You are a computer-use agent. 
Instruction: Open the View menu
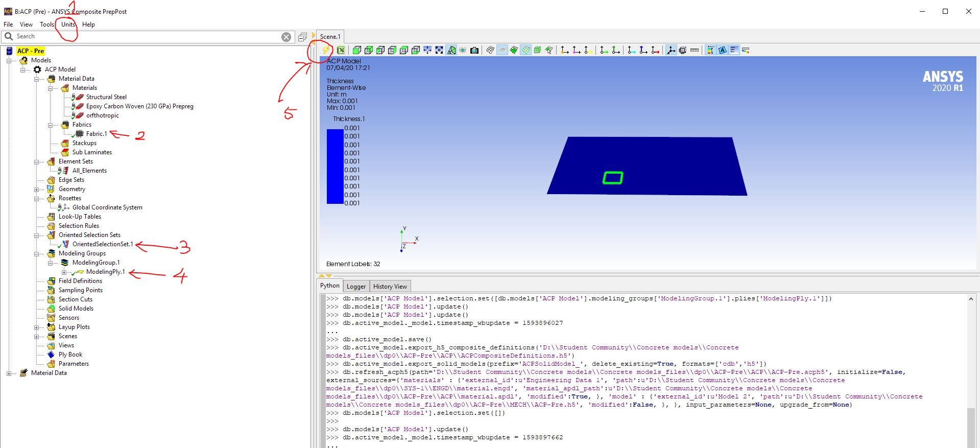pyautogui.click(x=26, y=24)
